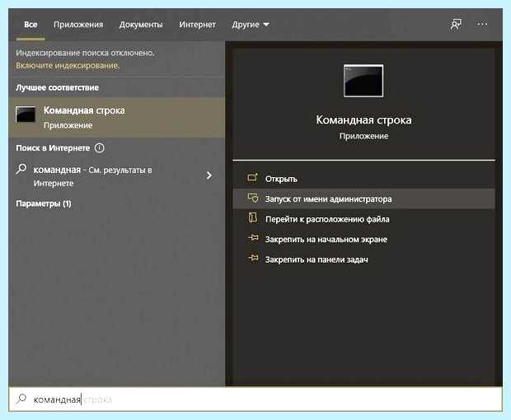Click the file location folder icon
This screenshot has height=420, width=511.
[252, 217]
